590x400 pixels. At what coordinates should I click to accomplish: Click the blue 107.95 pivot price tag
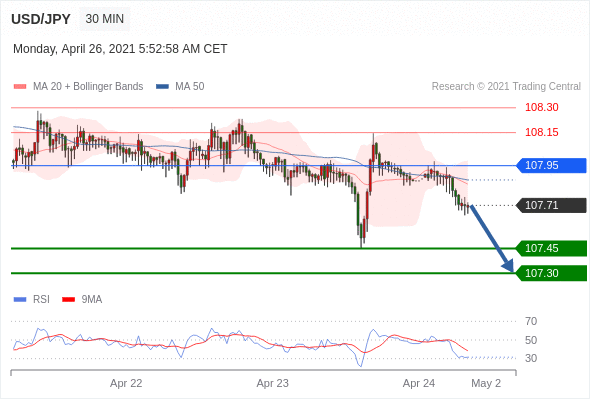pyautogui.click(x=551, y=166)
